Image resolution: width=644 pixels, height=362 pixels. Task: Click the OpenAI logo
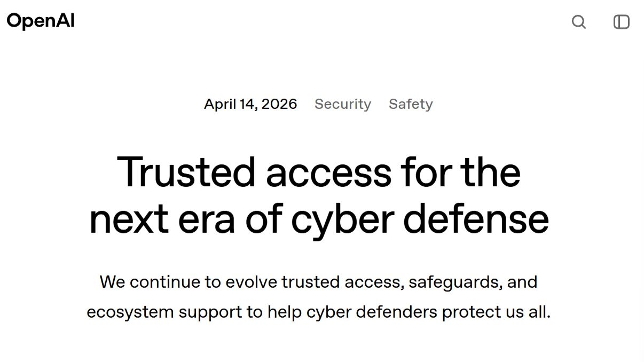(41, 21)
